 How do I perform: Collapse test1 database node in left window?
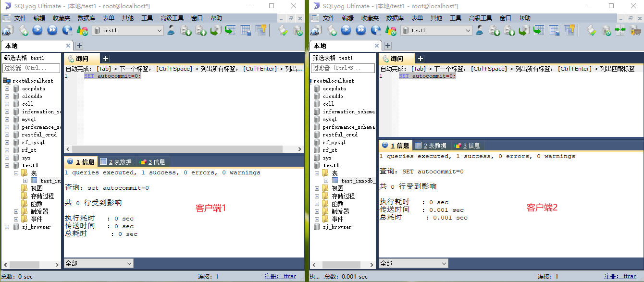(7, 165)
